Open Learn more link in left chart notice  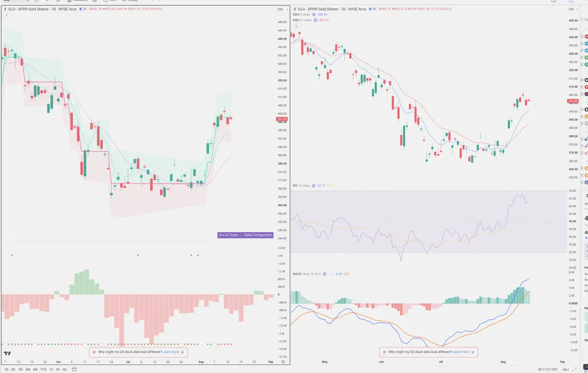pyautogui.click(x=171, y=352)
